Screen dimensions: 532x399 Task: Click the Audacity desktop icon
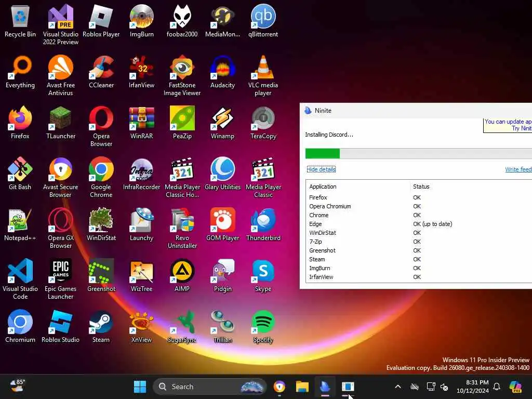pos(222,72)
